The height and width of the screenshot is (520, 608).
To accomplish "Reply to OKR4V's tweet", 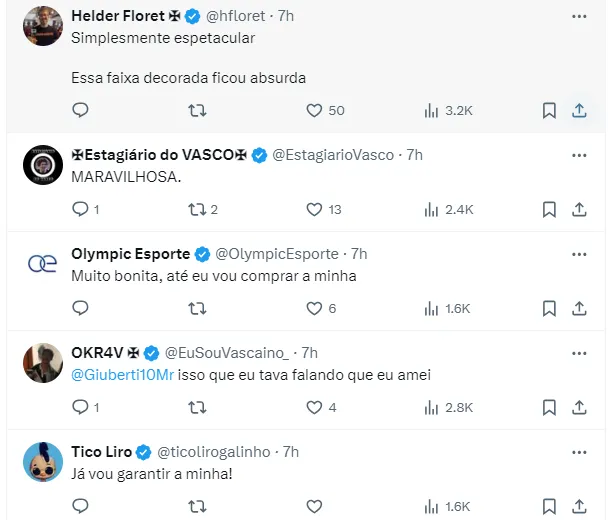I will 81,407.
